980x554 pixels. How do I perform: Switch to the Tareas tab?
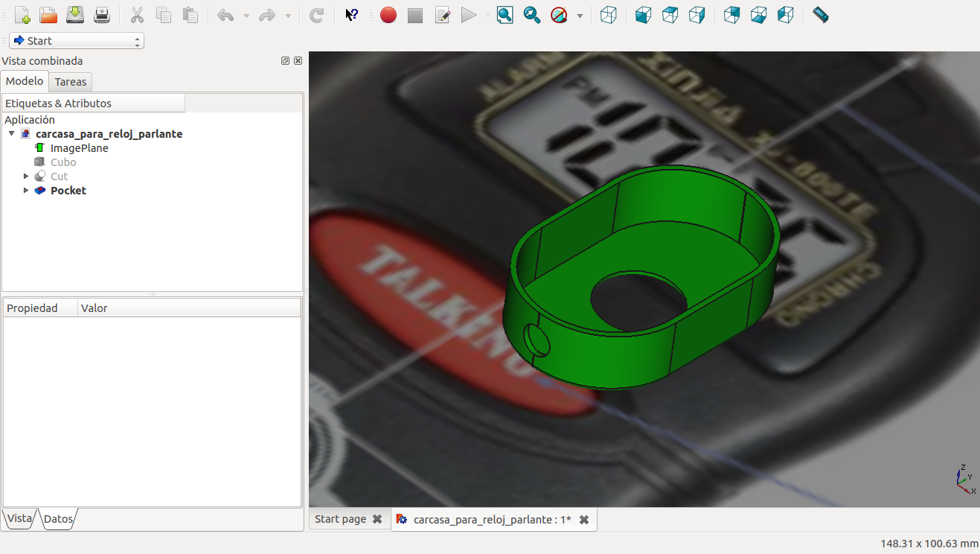click(71, 82)
